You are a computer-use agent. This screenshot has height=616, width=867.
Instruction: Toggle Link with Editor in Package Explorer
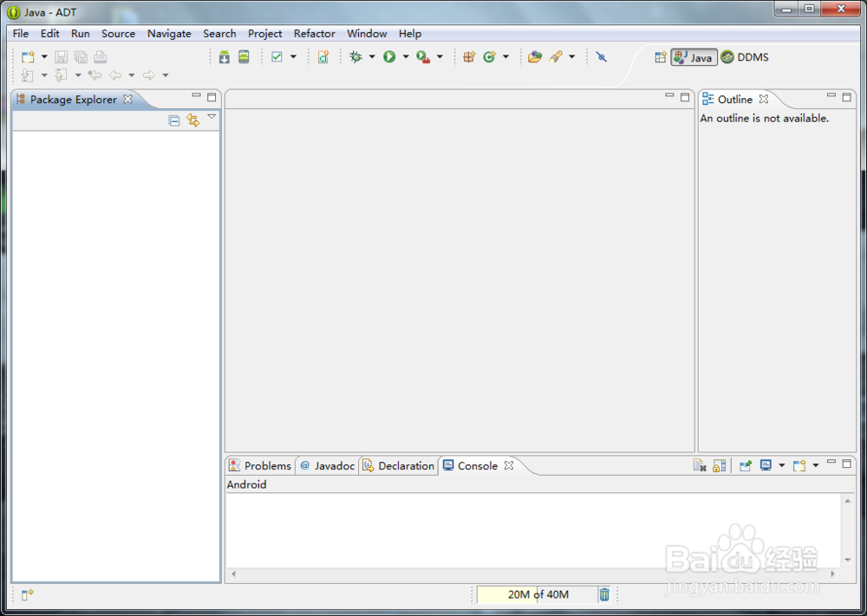(x=193, y=120)
